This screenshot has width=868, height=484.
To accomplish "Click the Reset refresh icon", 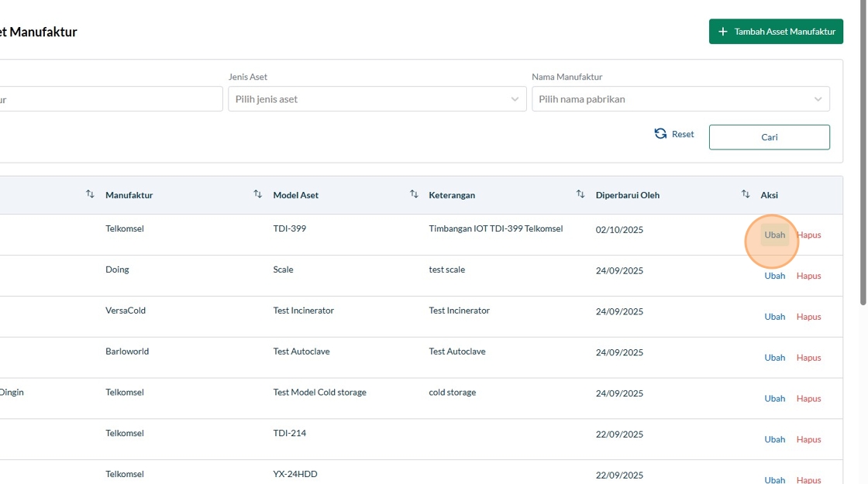I will [660, 134].
